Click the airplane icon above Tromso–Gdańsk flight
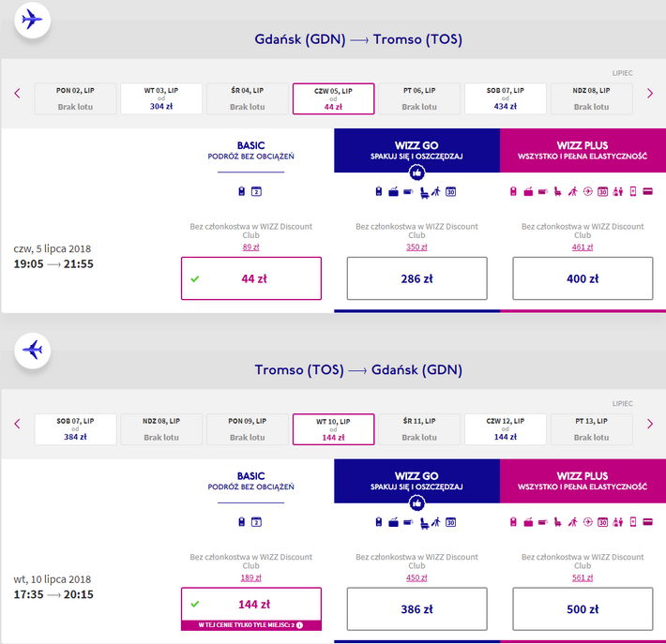The height and width of the screenshot is (644, 666). click(33, 350)
